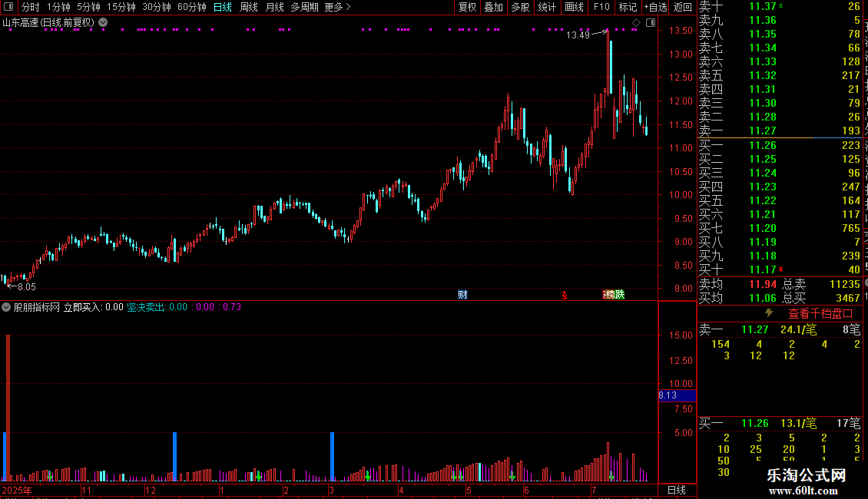Switch to 5分钟 period
868x499 pixels.
click(88, 7)
